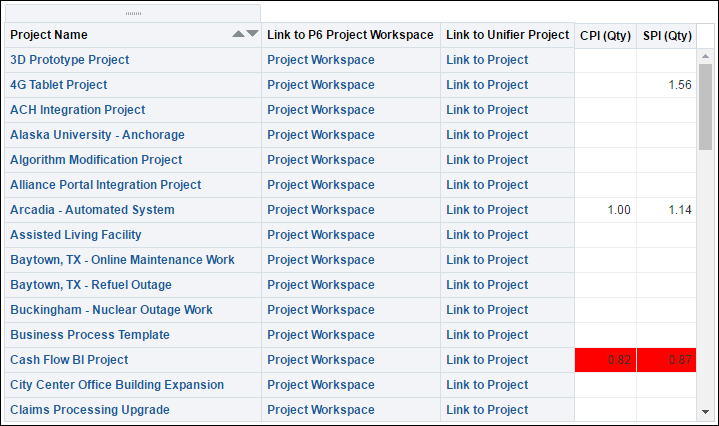This screenshot has width=719, height=426.
Task: Follow Link to Project for Arcadia row
Action: coord(487,210)
